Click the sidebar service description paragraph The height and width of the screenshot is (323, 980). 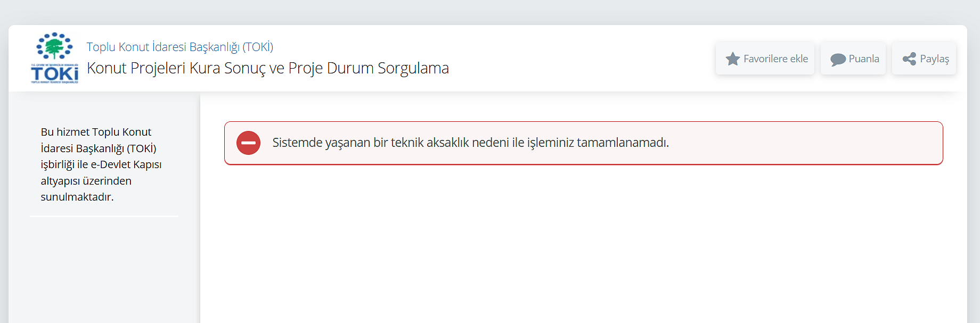pyautogui.click(x=101, y=164)
